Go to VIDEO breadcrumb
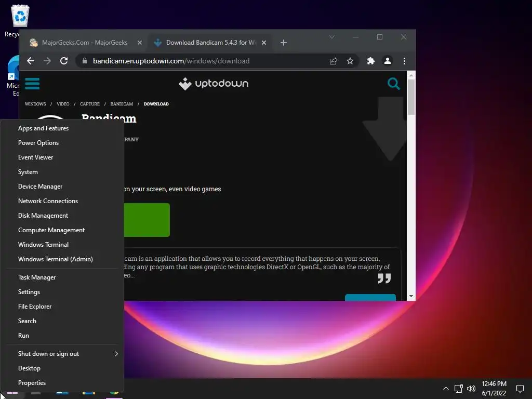 click(x=63, y=104)
